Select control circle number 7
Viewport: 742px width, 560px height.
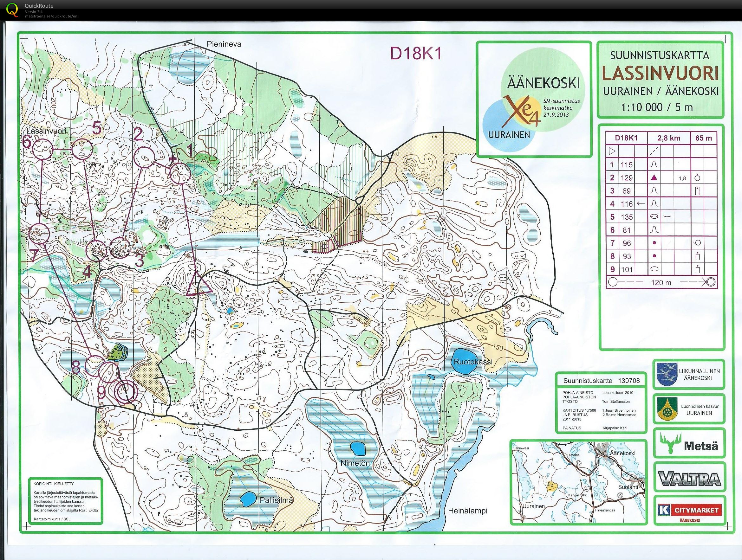coord(39,233)
